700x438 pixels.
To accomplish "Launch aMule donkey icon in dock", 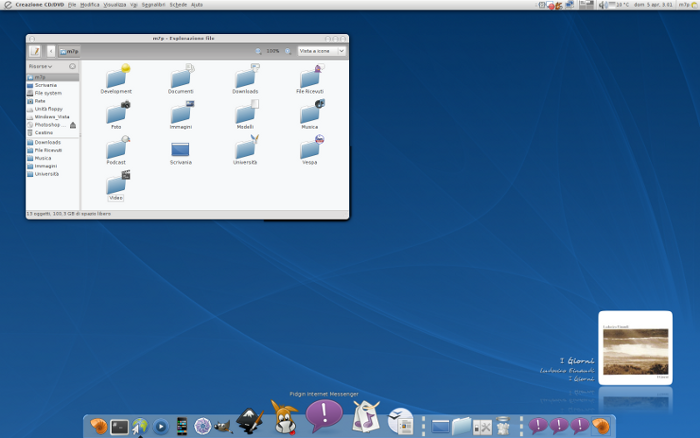I will pos(284,418).
